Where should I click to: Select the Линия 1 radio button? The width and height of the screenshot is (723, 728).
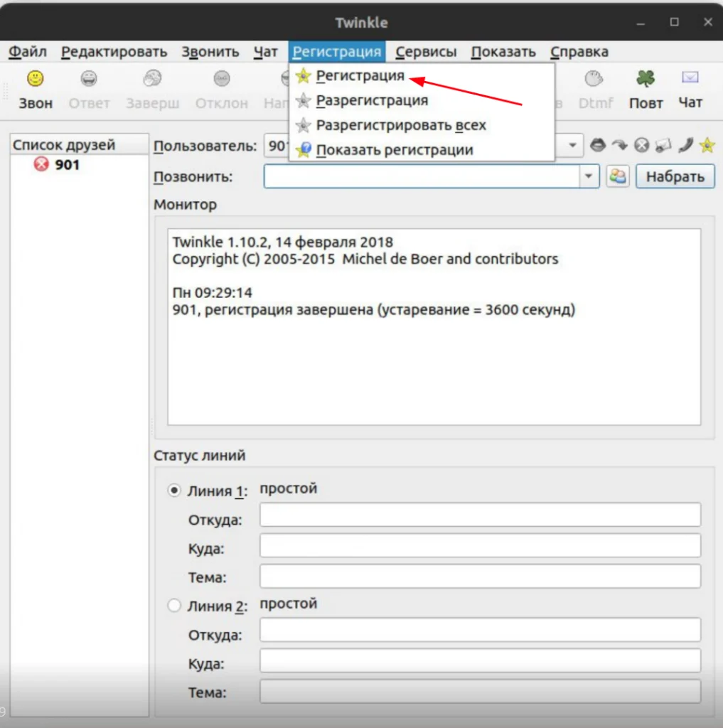[174, 491]
